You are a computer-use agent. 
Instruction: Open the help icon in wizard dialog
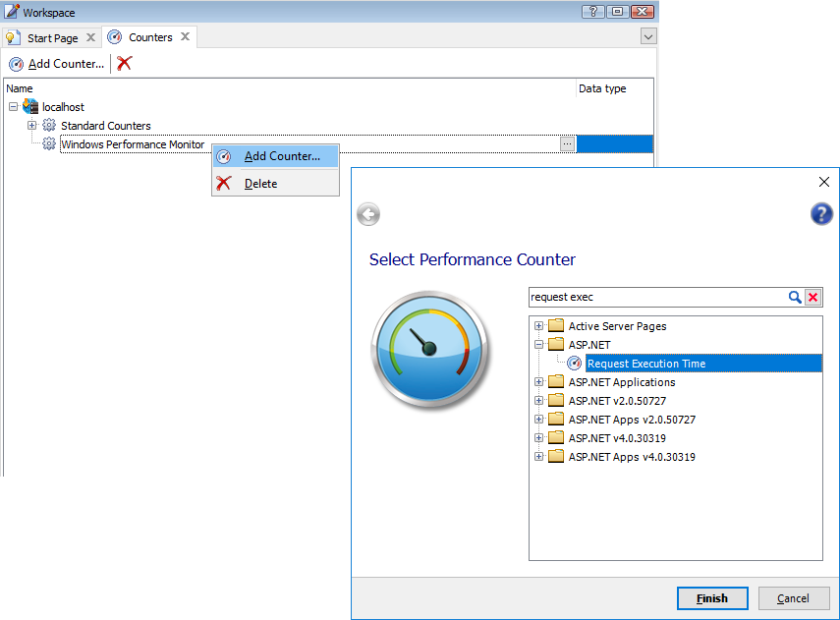(821, 214)
